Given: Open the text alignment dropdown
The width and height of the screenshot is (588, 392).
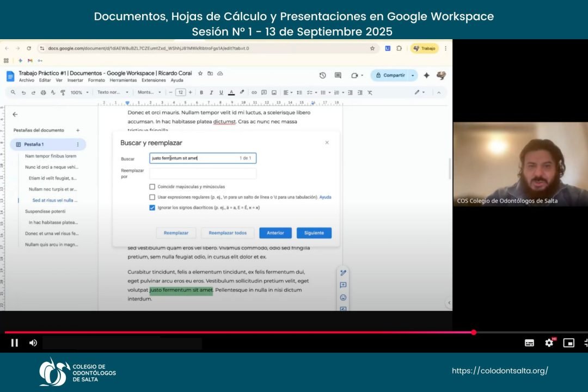Looking at the screenshot, I should click(288, 92).
